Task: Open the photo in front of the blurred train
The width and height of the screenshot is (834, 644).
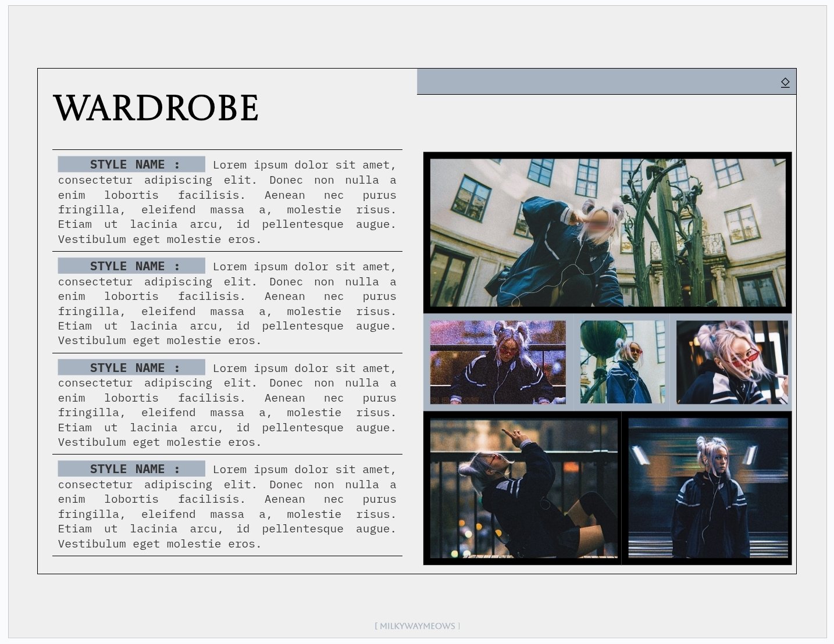Action: pyautogui.click(x=708, y=488)
